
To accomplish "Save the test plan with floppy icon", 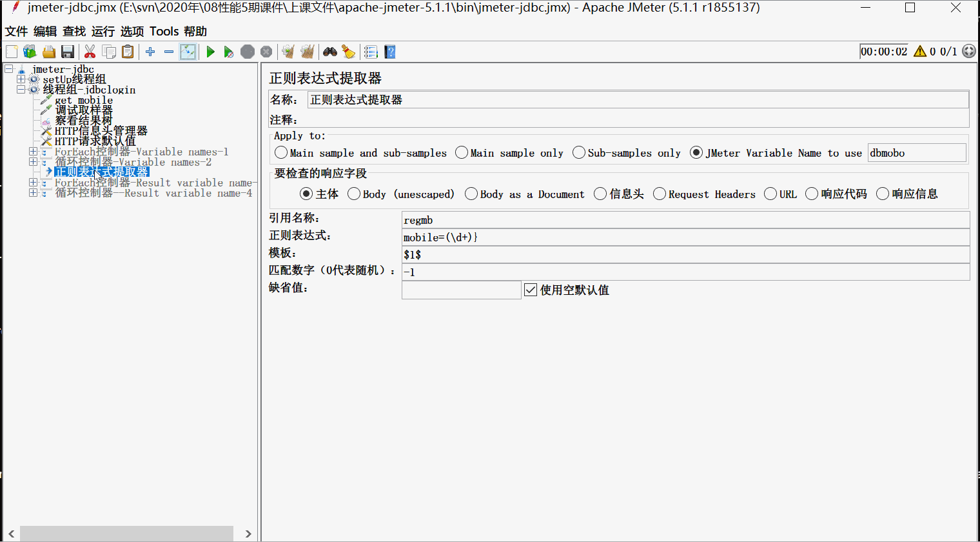I will [x=68, y=52].
